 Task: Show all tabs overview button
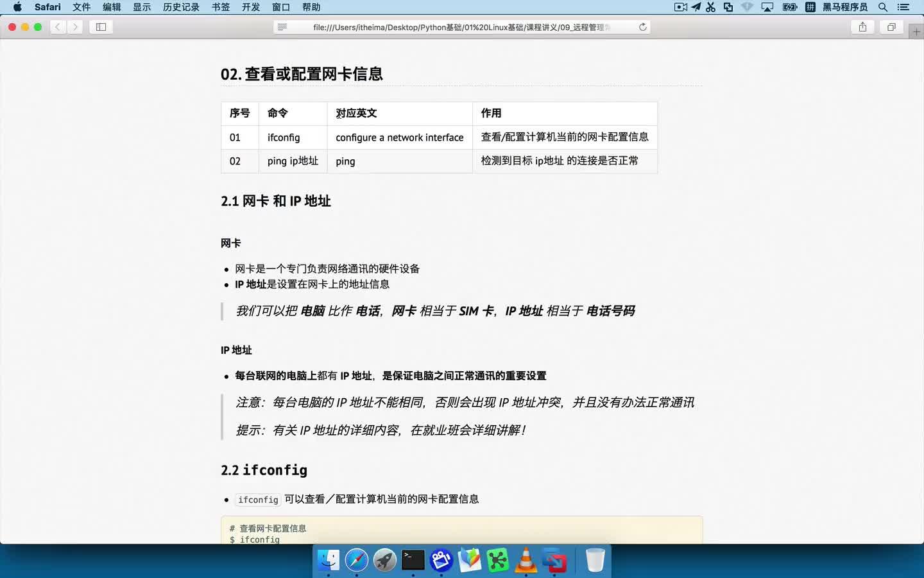891,27
